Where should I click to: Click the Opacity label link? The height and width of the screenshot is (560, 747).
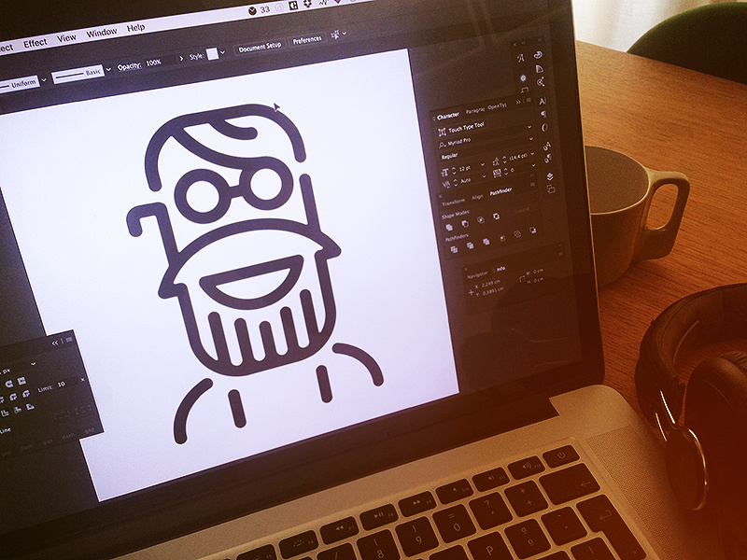point(129,65)
